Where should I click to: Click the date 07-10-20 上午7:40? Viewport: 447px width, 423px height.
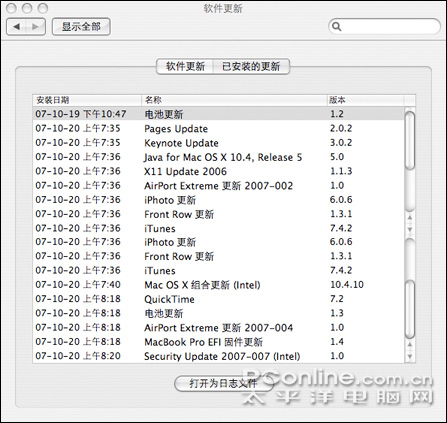coord(78,285)
